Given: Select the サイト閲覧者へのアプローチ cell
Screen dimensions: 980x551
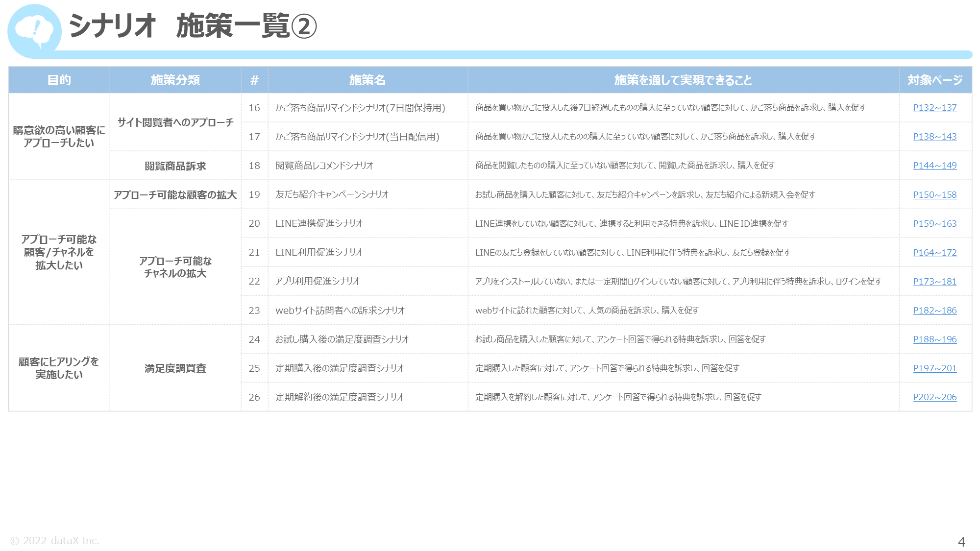Looking at the screenshot, I should pyautogui.click(x=175, y=122).
